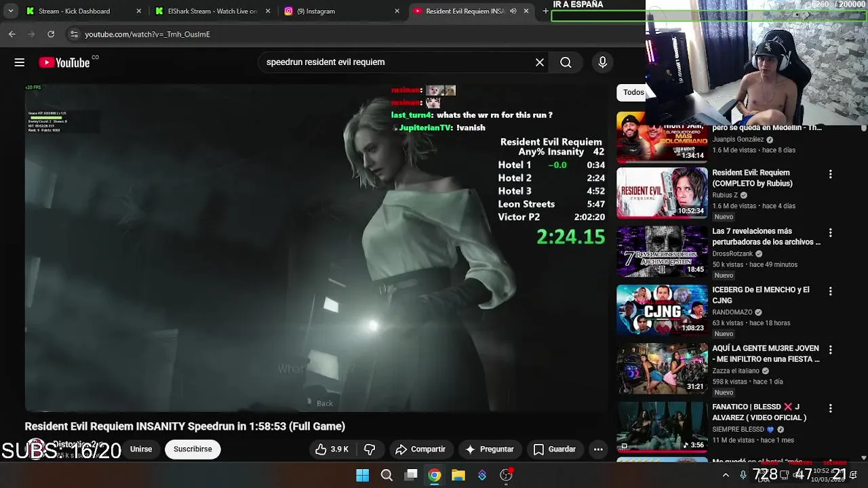This screenshot has width=868, height=488.
Task: Open the Rubius Z channel link
Action: pyautogui.click(x=725, y=195)
